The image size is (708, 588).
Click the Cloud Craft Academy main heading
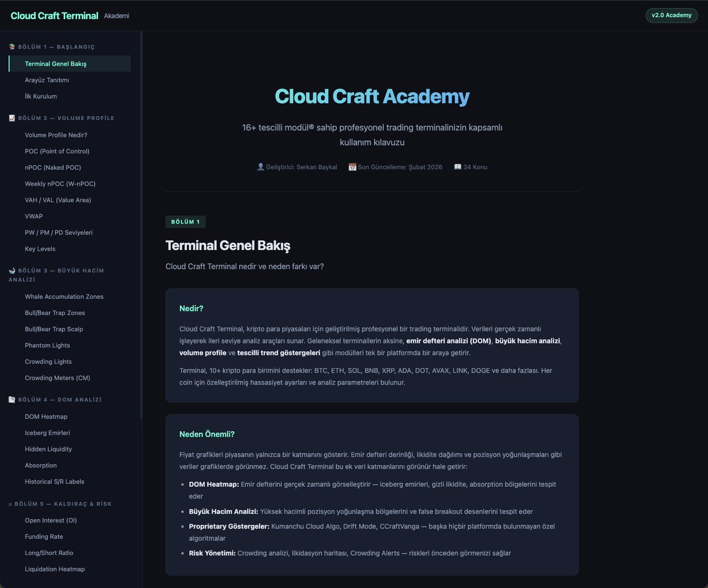pos(372,96)
